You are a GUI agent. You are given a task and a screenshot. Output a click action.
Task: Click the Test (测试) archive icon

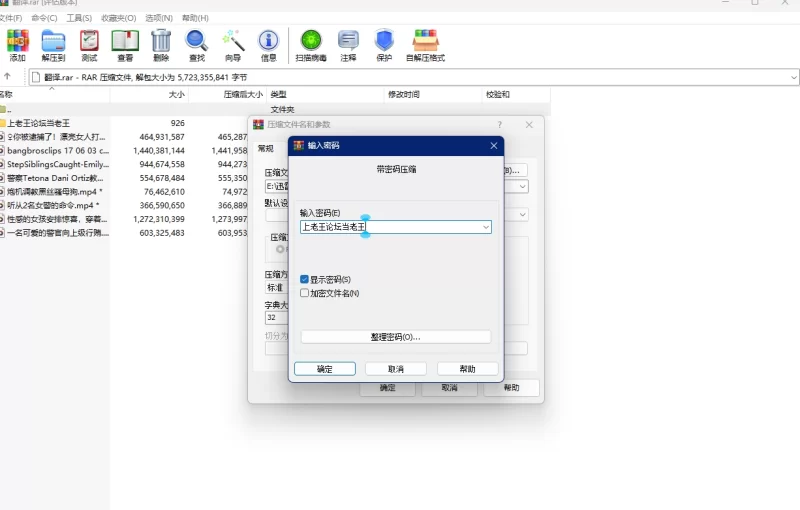coord(89,44)
